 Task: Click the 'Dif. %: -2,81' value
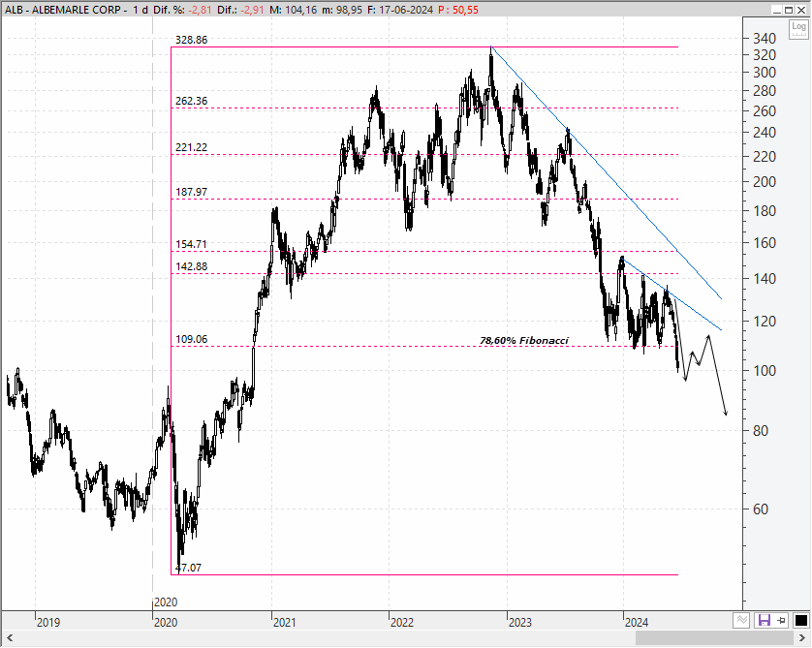[x=182, y=10]
